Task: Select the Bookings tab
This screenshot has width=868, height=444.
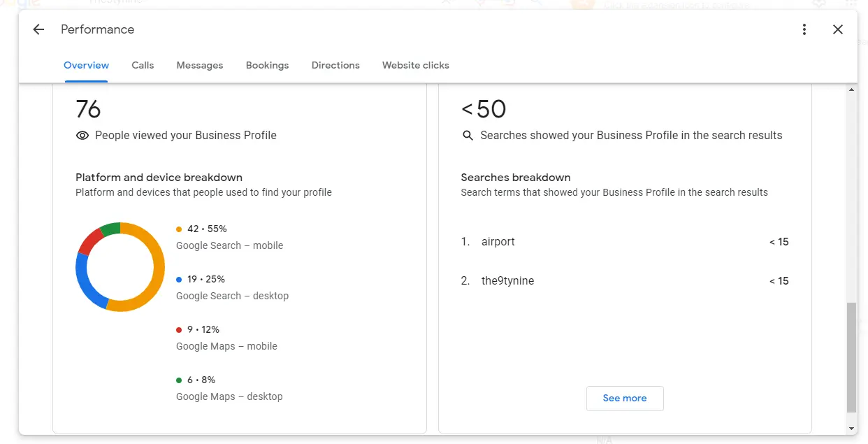Action: (x=267, y=65)
